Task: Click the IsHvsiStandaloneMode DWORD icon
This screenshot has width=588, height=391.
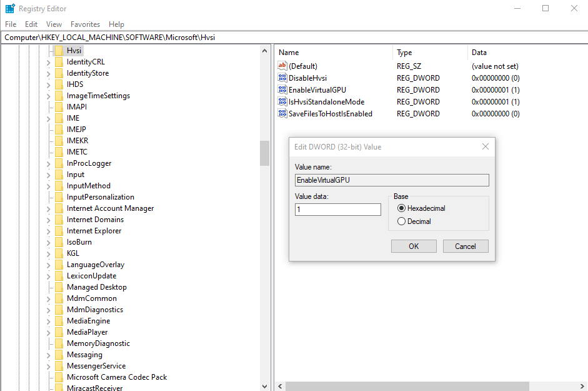Action: [x=282, y=102]
